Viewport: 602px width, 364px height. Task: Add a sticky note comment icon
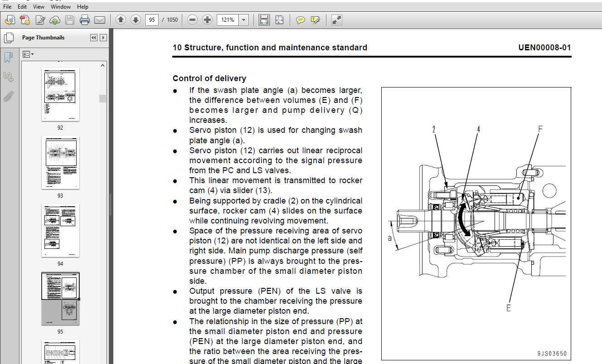(300, 20)
